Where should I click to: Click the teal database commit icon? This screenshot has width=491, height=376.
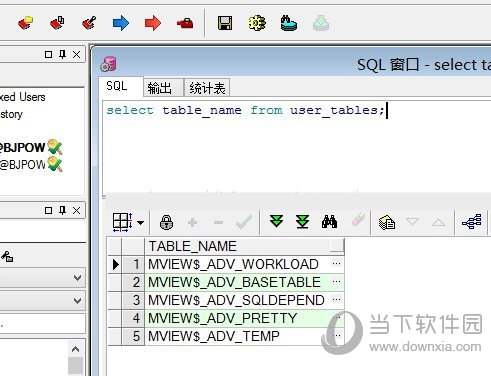pos(289,23)
